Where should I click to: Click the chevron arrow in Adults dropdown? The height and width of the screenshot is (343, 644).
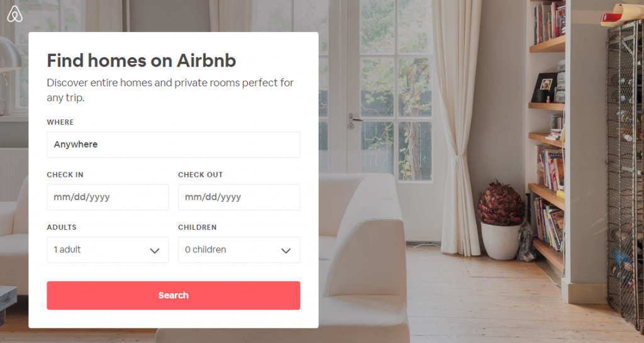click(x=155, y=250)
